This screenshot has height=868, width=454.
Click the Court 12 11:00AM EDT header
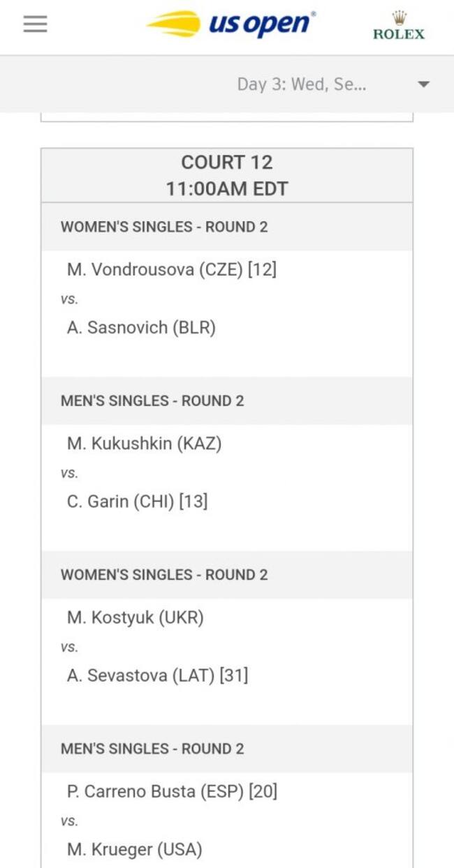click(x=227, y=175)
